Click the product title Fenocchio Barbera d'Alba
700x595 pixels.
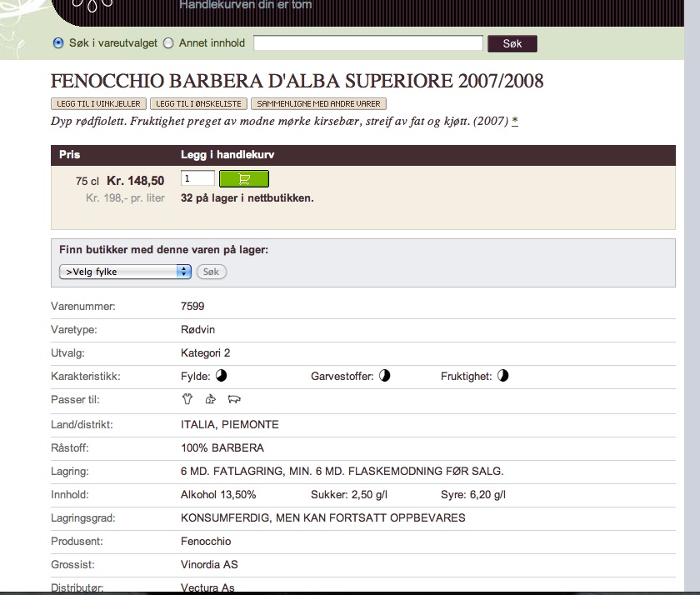tap(297, 81)
